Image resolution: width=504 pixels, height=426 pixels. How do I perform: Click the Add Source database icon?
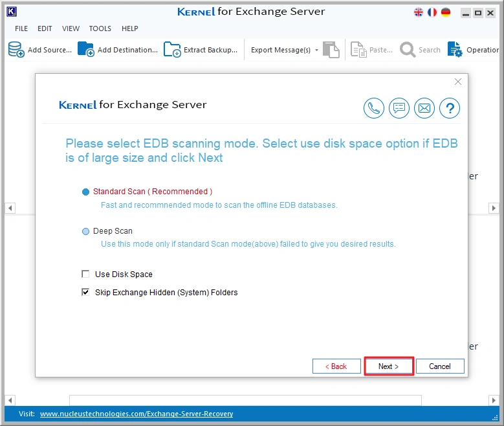pos(16,50)
